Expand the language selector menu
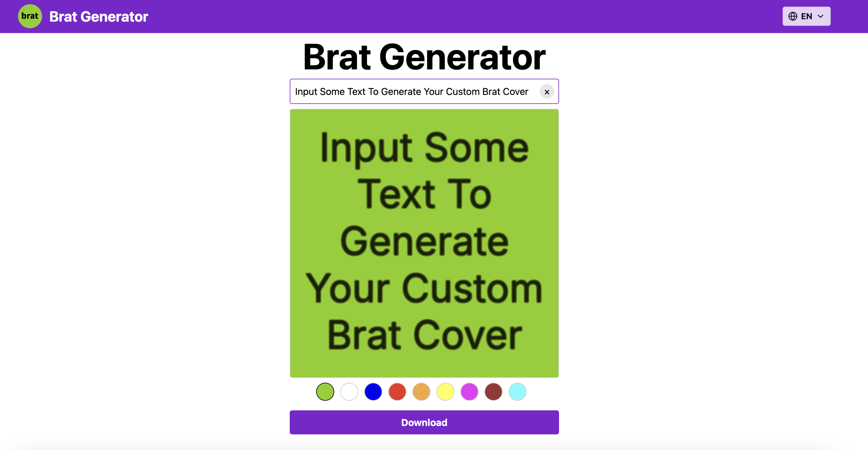This screenshot has width=868, height=450. [x=807, y=16]
